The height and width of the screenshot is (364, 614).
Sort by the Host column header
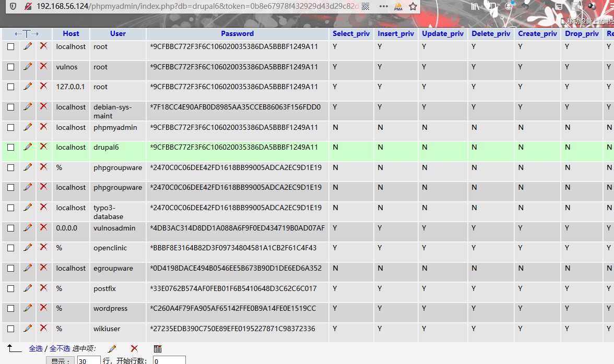pyautogui.click(x=71, y=33)
